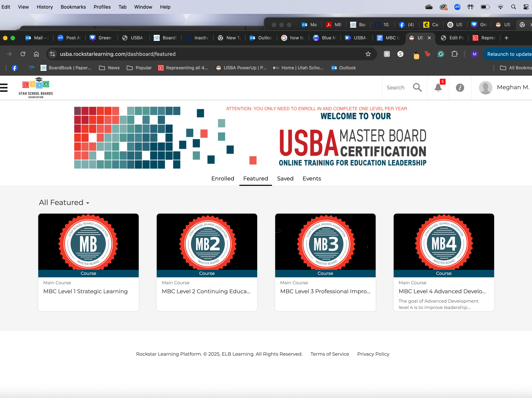The image size is (532, 398).
Task: Open Chrome extensions puzzle icon
Action: tap(454, 54)
